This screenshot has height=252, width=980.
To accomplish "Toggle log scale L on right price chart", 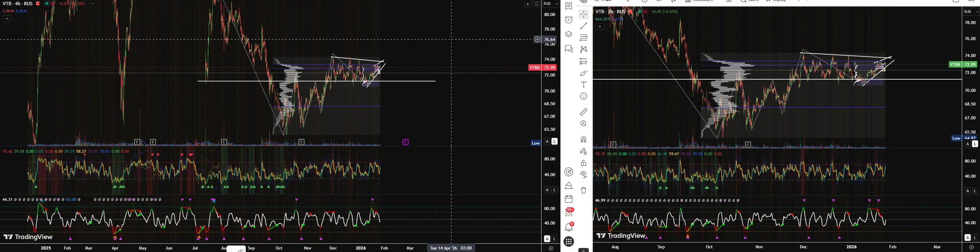I will 975,144.
